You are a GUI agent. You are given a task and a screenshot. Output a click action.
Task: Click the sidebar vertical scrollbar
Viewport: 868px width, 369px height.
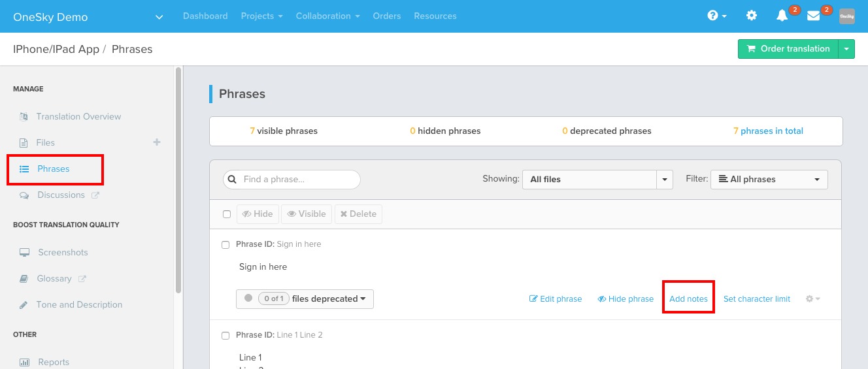click(x=178, y=180)
